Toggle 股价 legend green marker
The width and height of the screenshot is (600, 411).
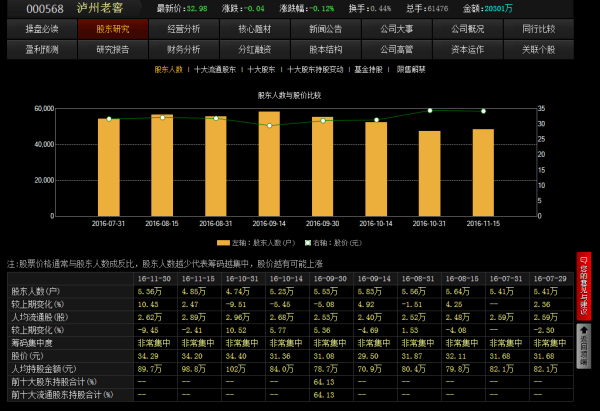click(x=308, y=243)
